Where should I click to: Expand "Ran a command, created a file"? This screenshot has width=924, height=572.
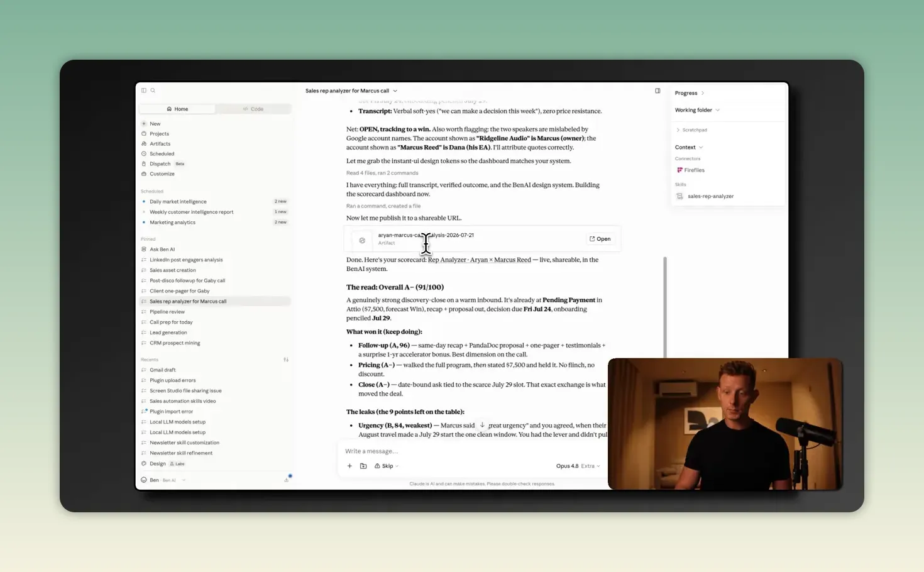click(383, 206)
